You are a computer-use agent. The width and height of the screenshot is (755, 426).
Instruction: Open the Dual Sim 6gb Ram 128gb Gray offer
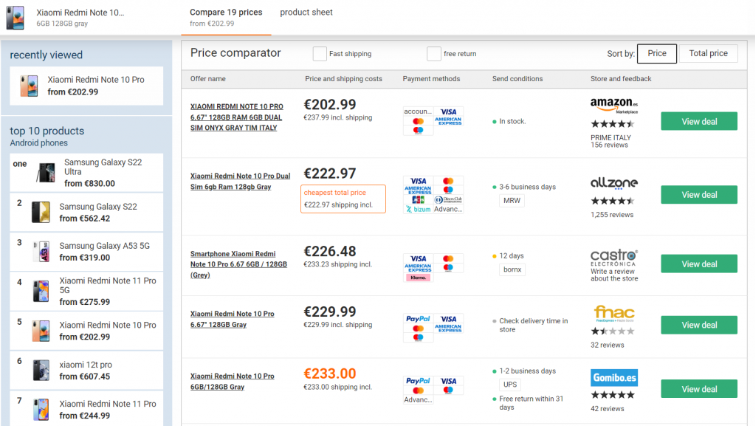tap(240, 181)
